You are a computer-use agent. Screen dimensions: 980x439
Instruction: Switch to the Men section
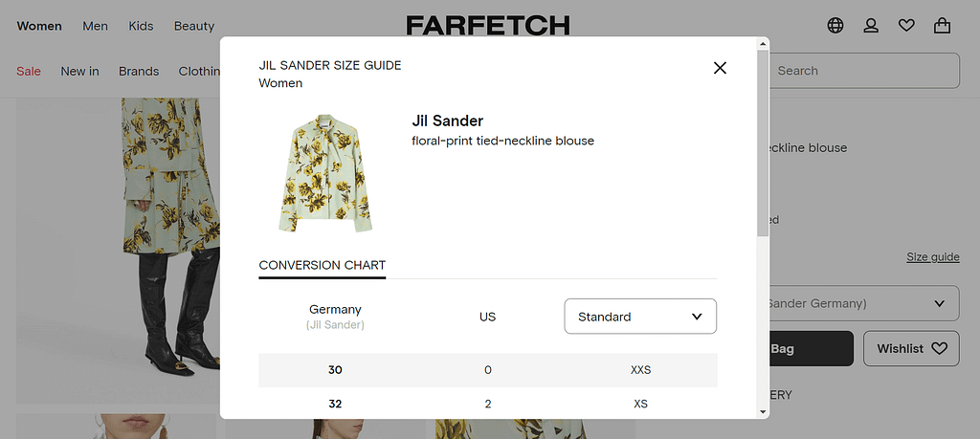95,26
